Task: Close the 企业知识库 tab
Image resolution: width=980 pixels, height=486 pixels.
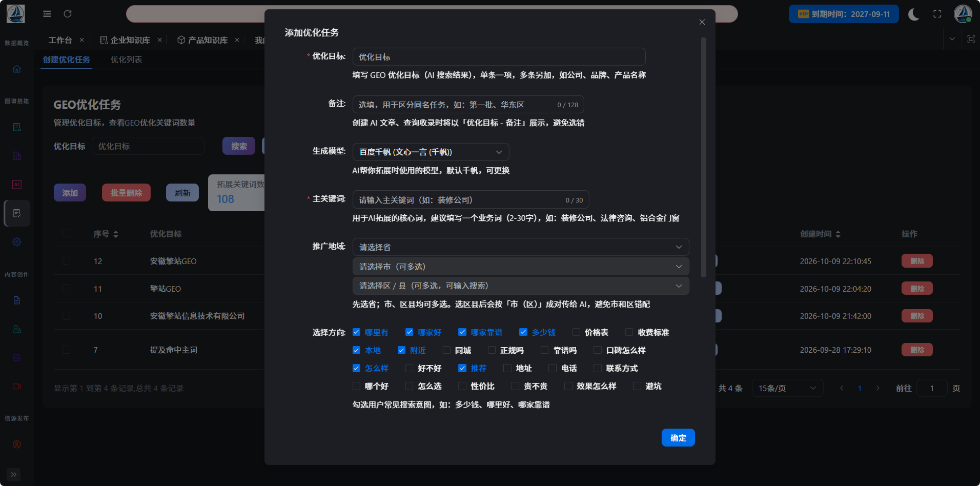Action: pos(160,40)
